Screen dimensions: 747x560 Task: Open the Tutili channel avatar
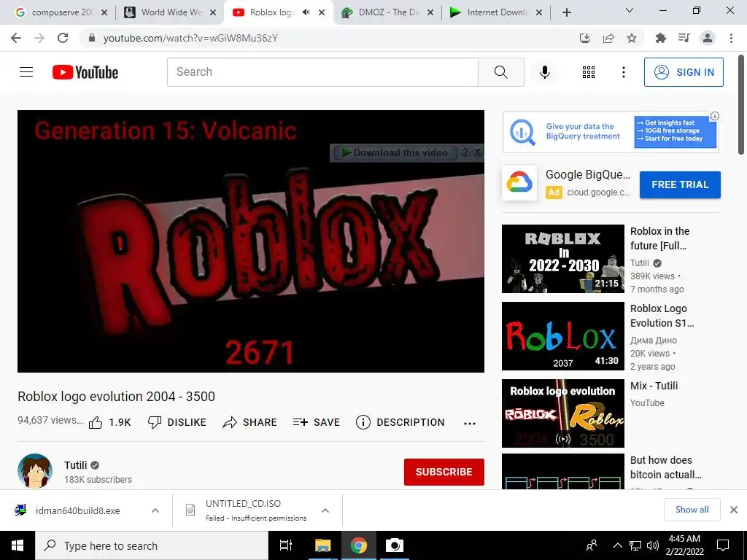[35, 472]
